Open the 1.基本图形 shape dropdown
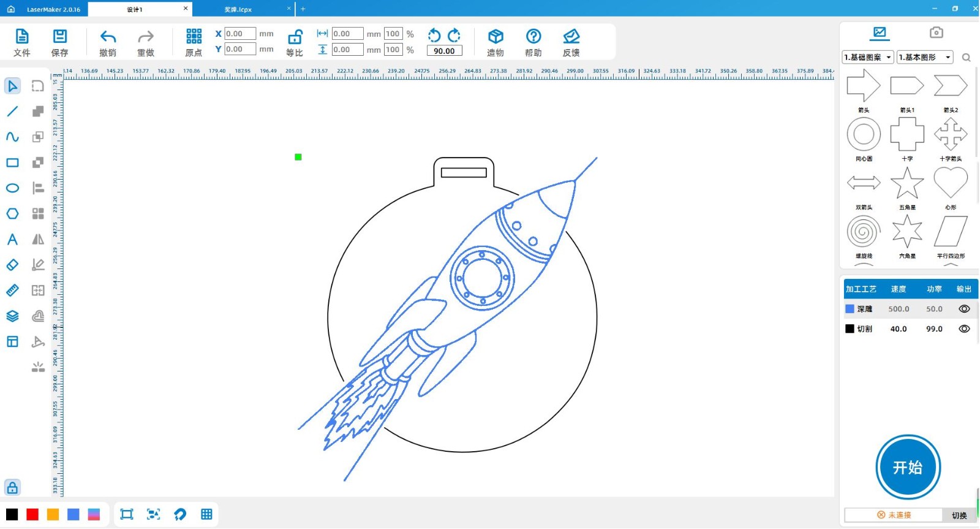The image size is (980, 529). (925, 57)
